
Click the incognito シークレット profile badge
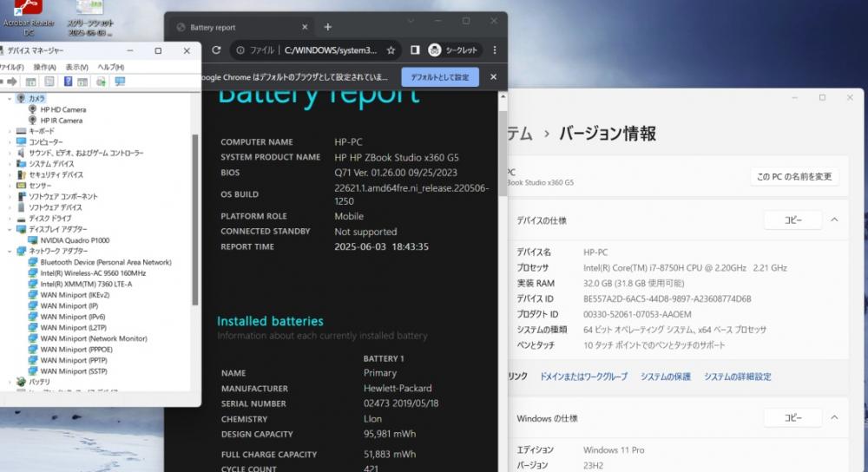tap(453, 50)
